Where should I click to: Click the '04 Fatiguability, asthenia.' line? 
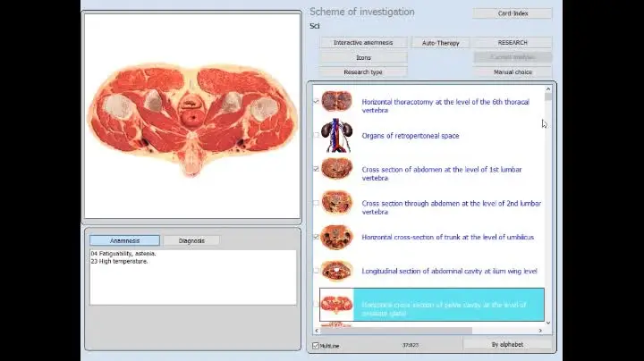pyautogui.click(x=123, y=254)
